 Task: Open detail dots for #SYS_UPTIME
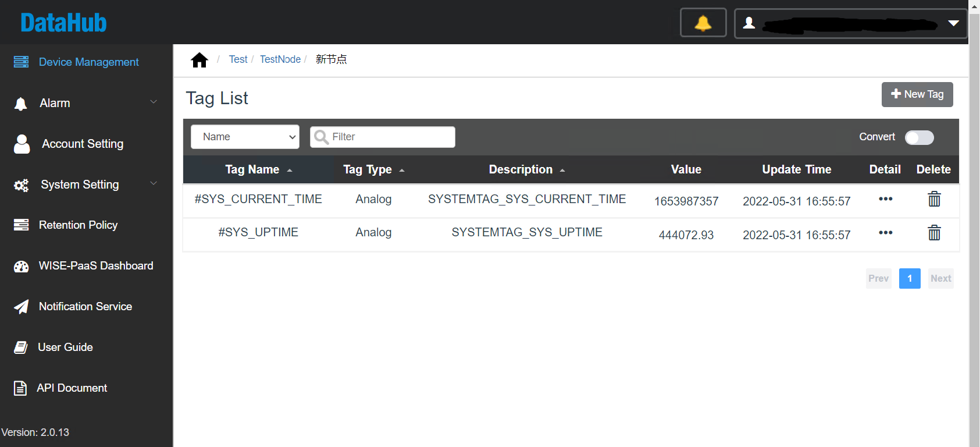(885, 233)
